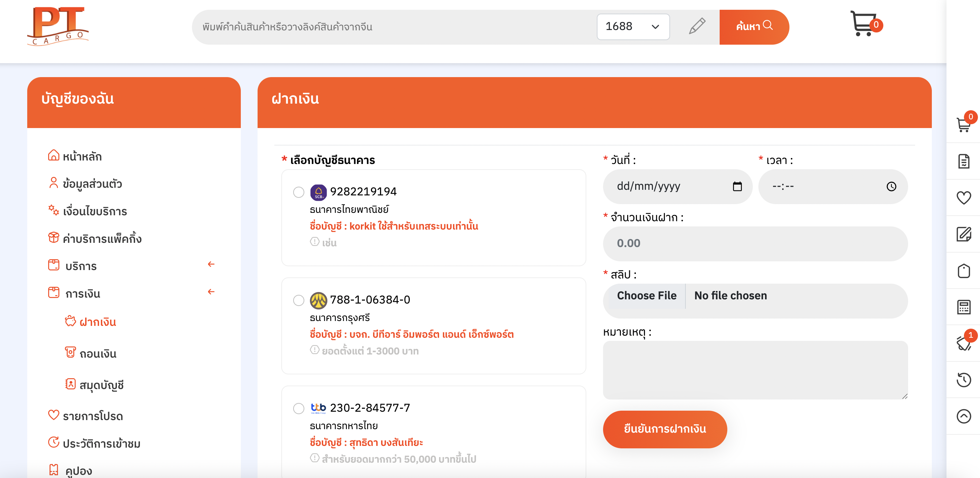The width and height of the screenshot is (980, 478).
Task: Click the Choose File slip upload button
Action: click(x=646, y=296)
